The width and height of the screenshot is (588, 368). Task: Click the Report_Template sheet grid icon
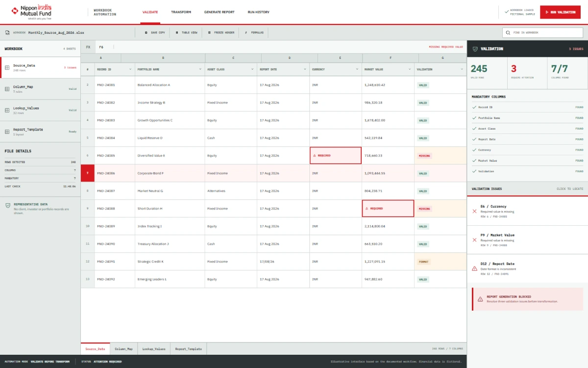click(7, 132)
